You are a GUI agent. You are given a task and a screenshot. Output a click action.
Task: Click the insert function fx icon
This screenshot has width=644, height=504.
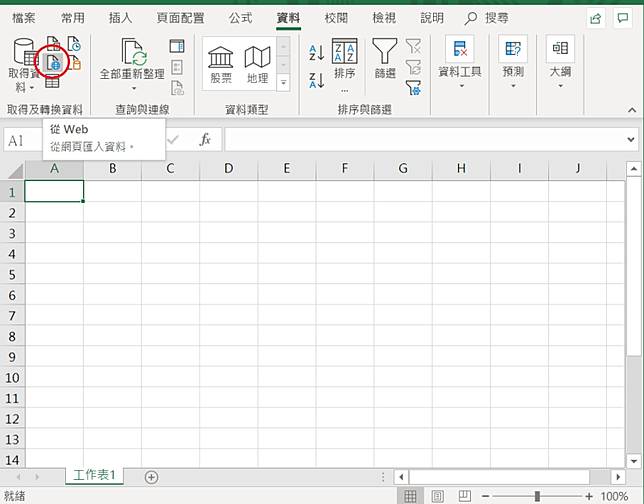205,140
